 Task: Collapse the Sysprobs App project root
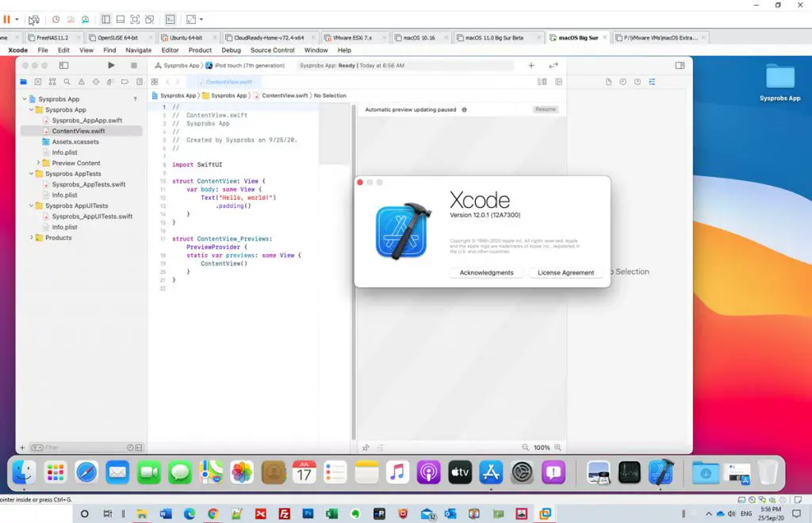[25, 99]
